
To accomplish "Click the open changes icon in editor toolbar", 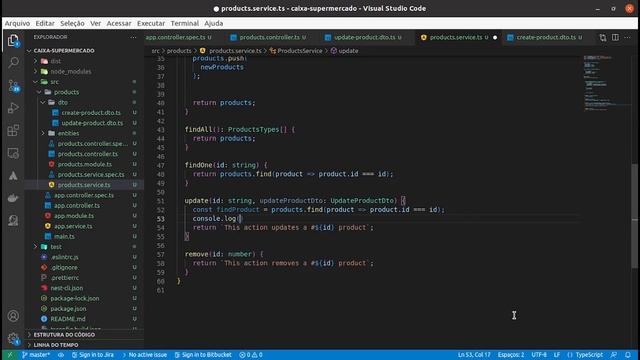I will click(603, 38).
